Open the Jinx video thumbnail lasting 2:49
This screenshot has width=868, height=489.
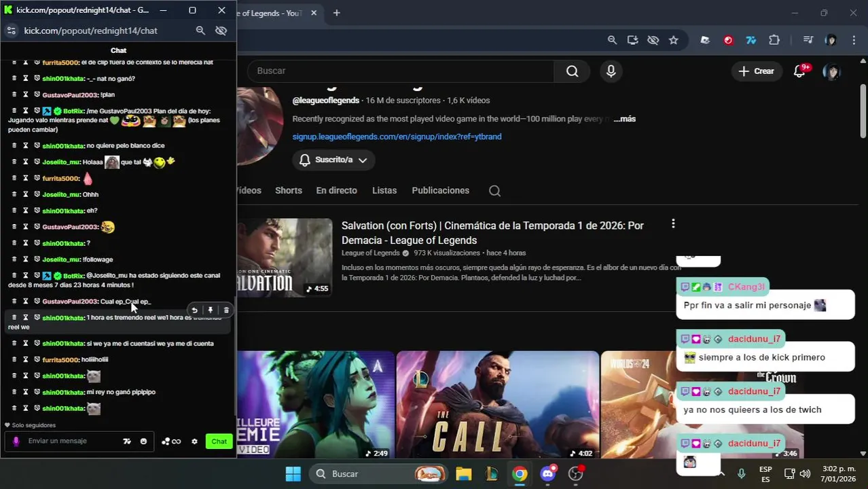pos(316,404)
